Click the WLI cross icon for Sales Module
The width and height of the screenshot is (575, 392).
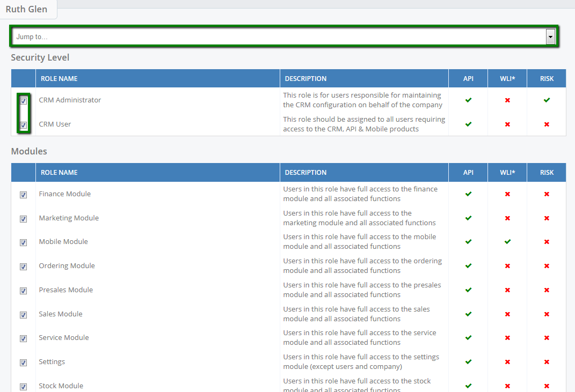click(x=507, y=314)
